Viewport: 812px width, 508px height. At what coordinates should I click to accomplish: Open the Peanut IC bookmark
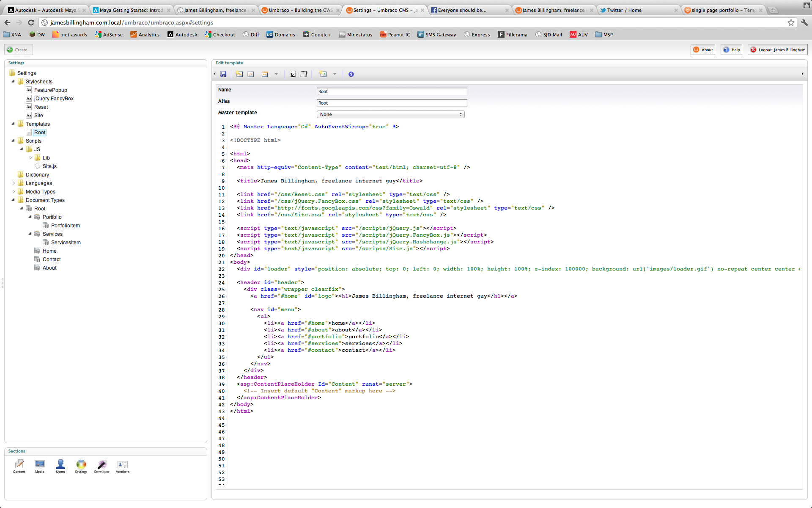coord(395,35)
